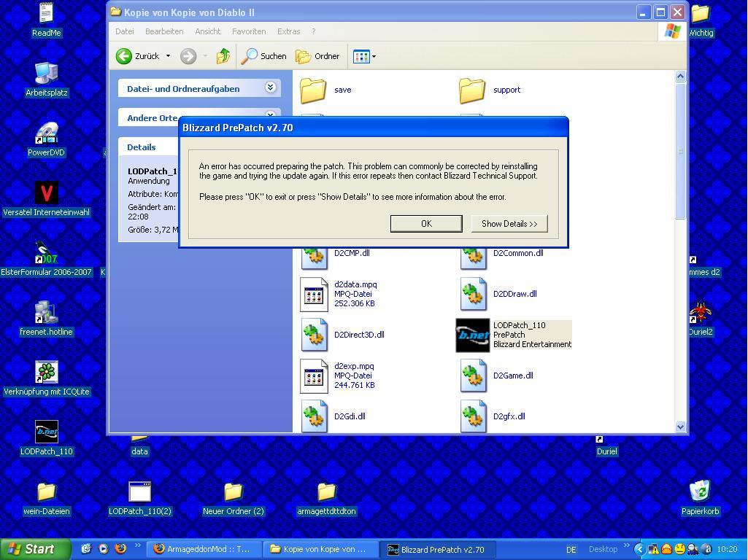Open the PowerDVD desktop shortcut
Image resolution: width=748 pixels, height=560 pixels.
pos(46,134)
